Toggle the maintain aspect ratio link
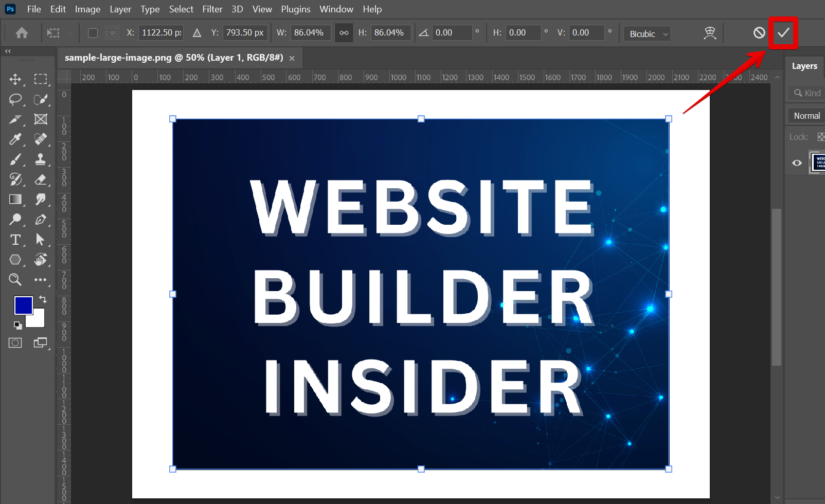This screenshot has height=504, width=825. (x=344, y=33)
